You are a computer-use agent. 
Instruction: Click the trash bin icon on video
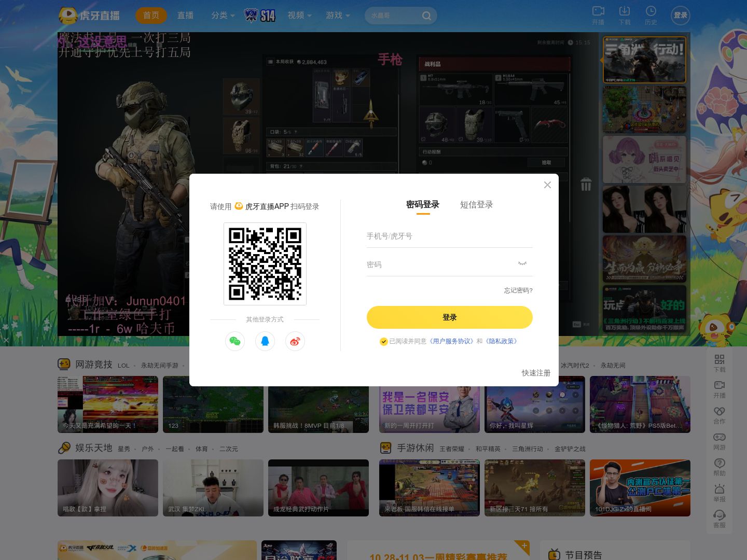[x=586, y=184]
